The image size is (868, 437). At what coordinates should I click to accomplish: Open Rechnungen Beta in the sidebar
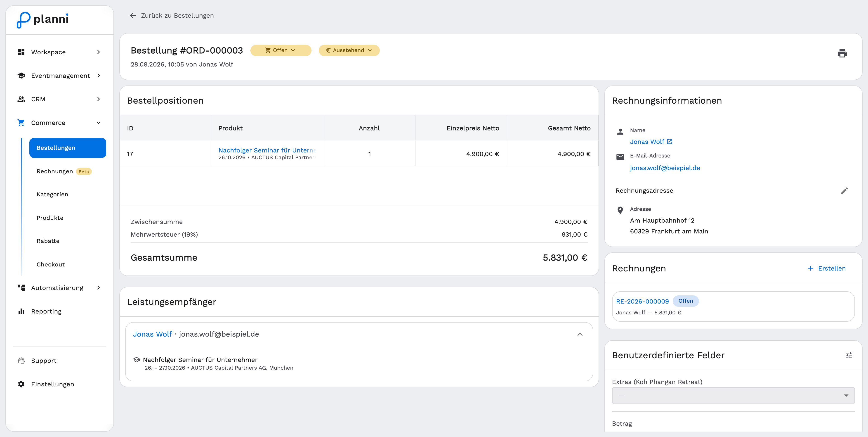(x=64, y=171)
